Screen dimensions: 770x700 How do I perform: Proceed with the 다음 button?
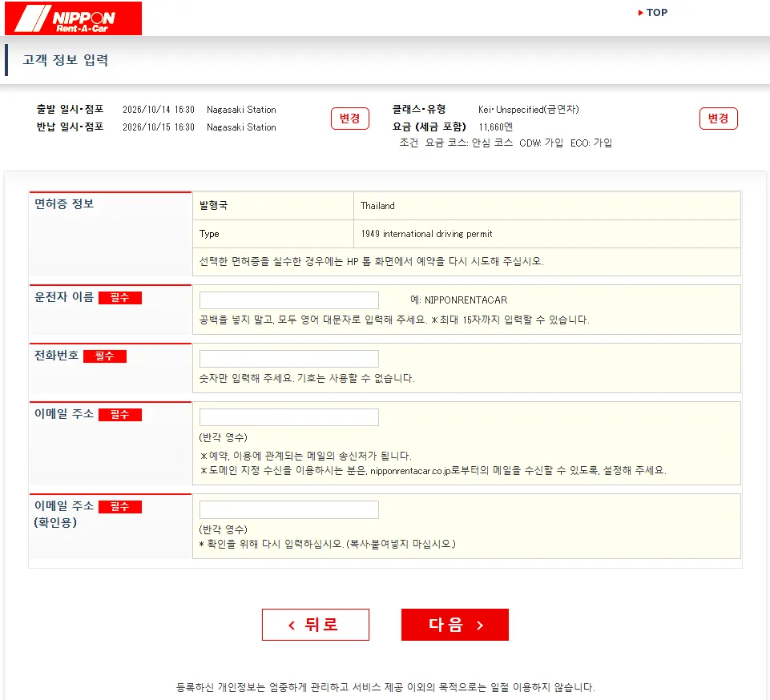(455, 625)
